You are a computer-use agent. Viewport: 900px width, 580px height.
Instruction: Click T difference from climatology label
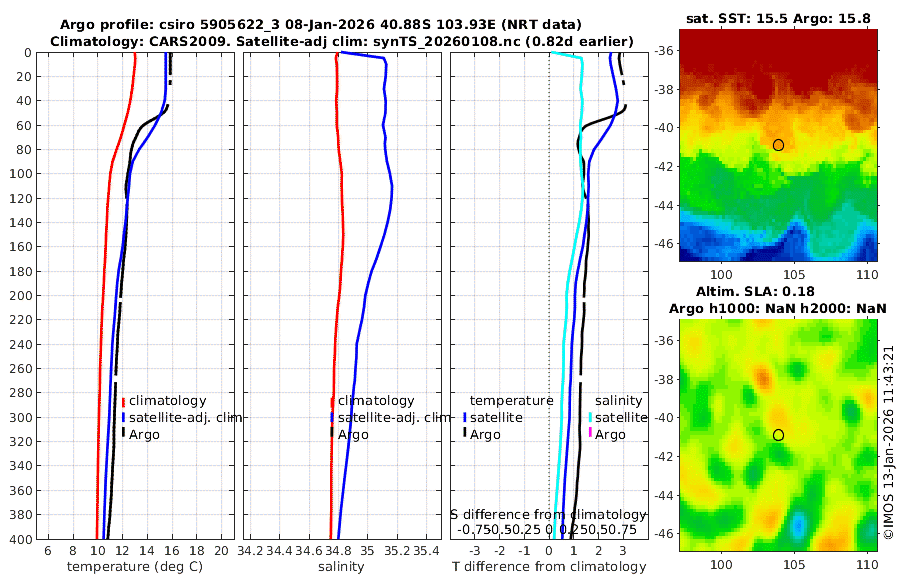549,567
